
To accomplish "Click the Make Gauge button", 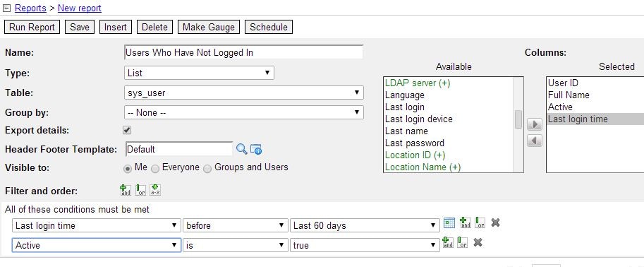I will click(209, 27).
